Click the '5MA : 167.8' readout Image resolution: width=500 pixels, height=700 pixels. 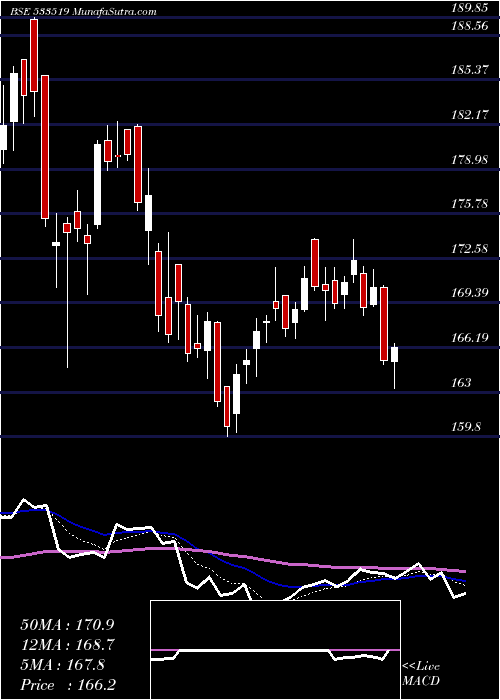pyautogui.click(x=63, y=665)
